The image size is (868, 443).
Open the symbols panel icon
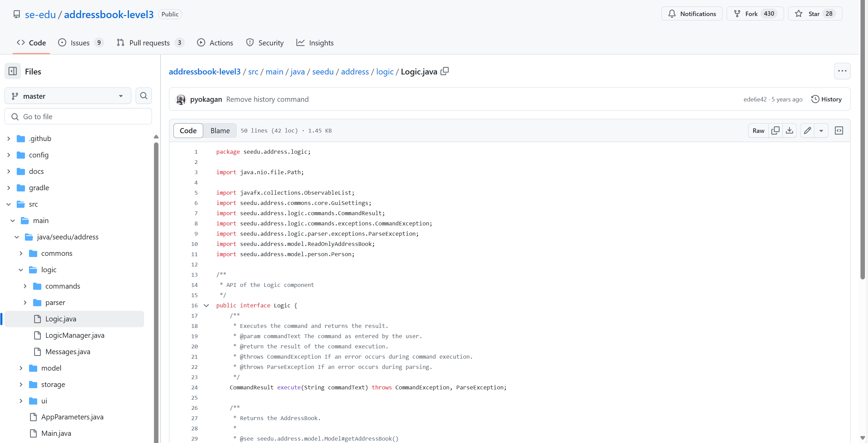point(839,130)
